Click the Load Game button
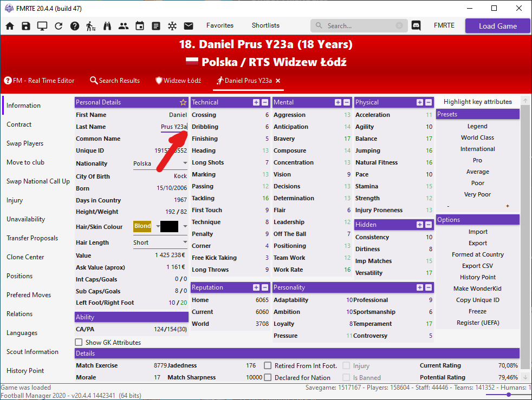This screenshot has width=532, height=400. tap(497, 26)
